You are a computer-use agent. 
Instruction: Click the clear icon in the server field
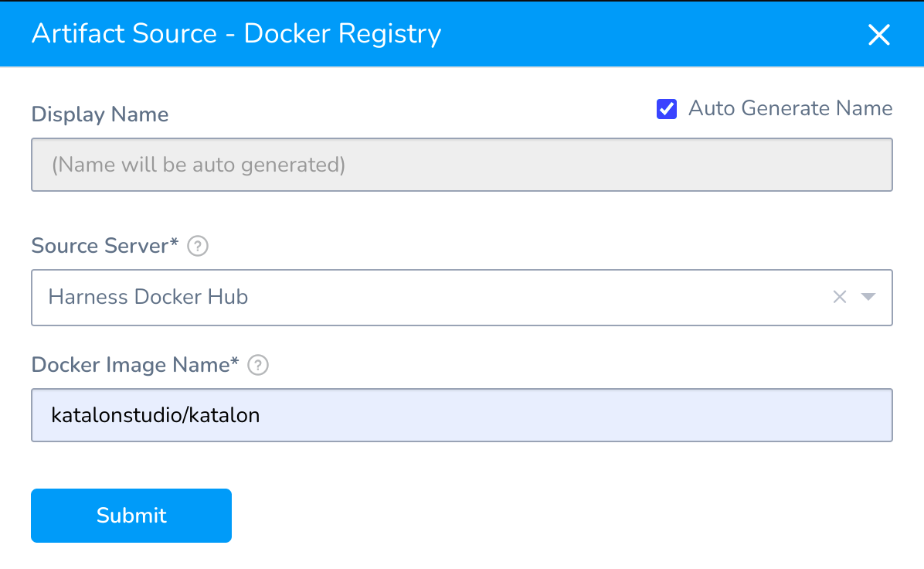tap(840, 297)
